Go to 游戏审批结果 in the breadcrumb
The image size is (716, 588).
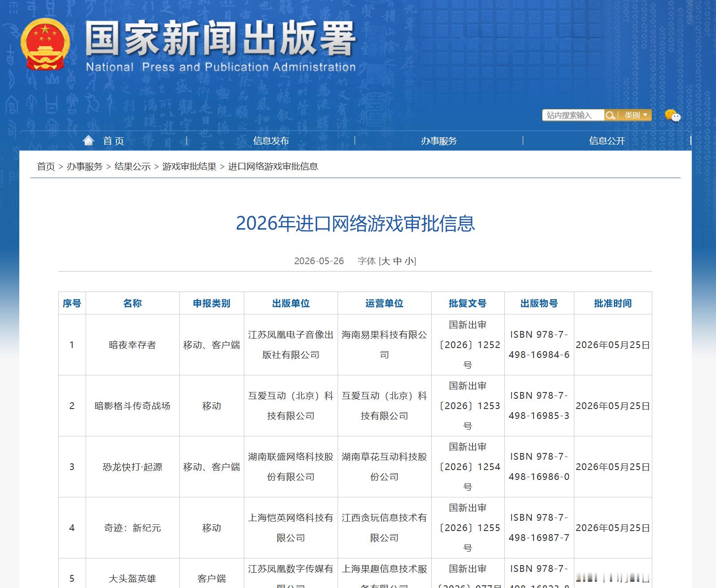189,166
